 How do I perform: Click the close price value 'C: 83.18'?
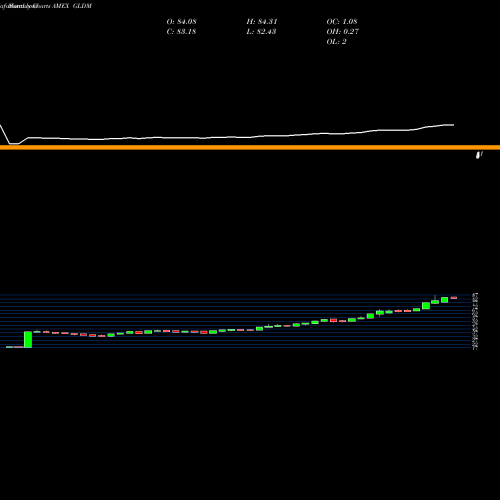click(x=181, y=32)
